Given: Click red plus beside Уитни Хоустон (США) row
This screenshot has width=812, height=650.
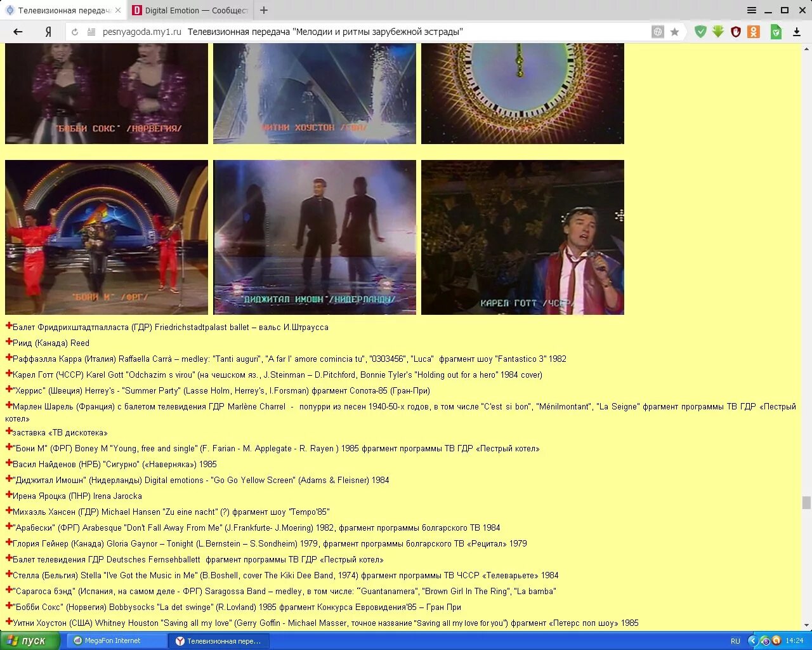Looking at the screenshot, I should pos(9,622).
